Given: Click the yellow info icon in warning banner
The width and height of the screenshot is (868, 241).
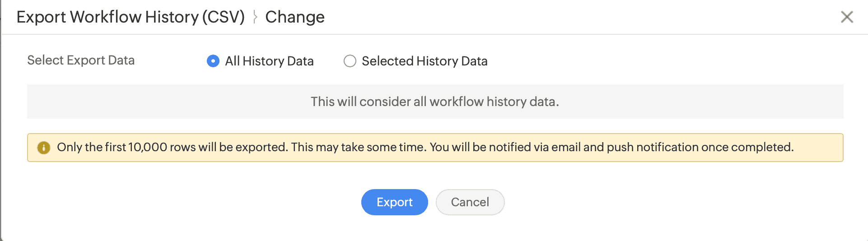Looking at the screenshot, I should point(44,148).
